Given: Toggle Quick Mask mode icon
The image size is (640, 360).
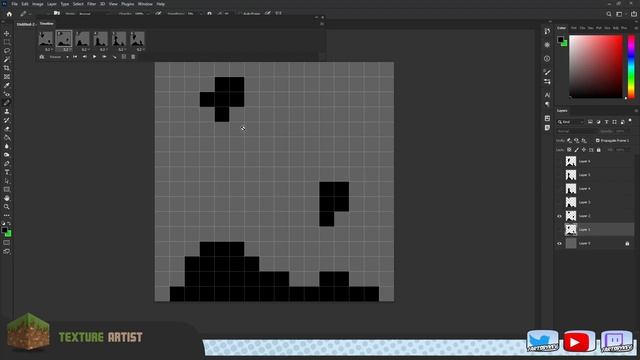Looking at the screenshot, I should [x=7, y=242].
